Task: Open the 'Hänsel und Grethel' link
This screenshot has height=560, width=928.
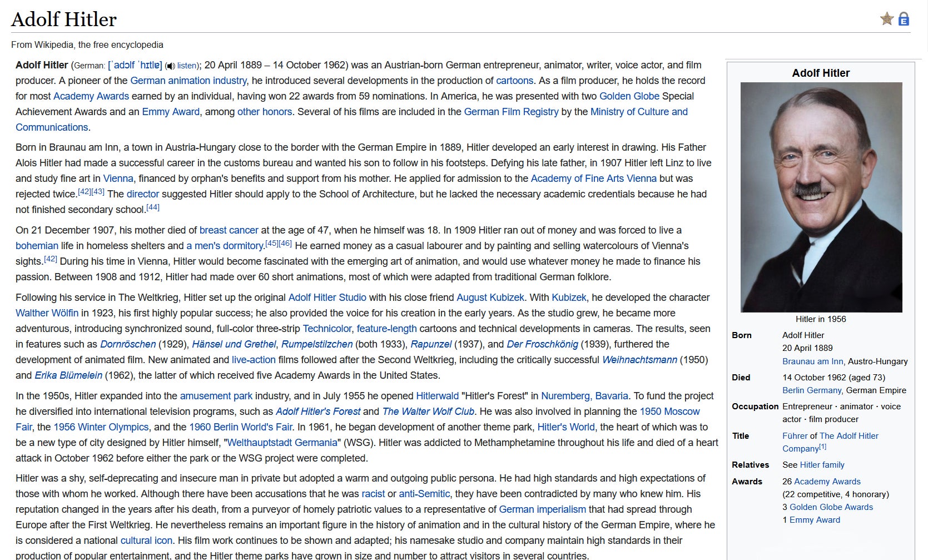Action: [x=234, y=344]
